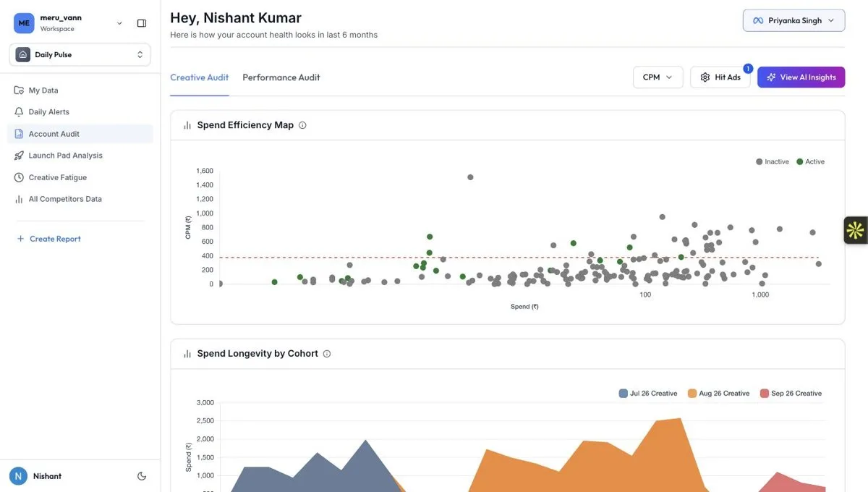Viewport: 868px width, 492px height.
Task: Toggle the Aug 26 Creative legend series
Action: 718,394
